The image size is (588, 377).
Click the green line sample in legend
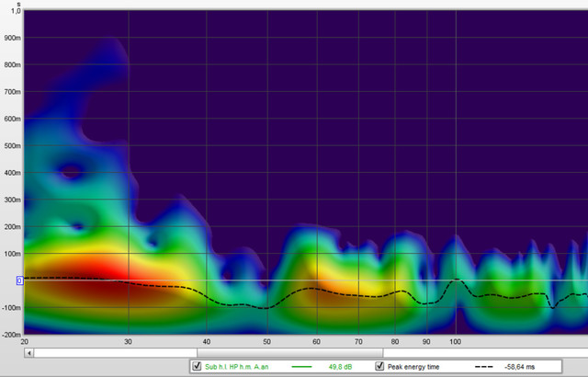(302, 366)
